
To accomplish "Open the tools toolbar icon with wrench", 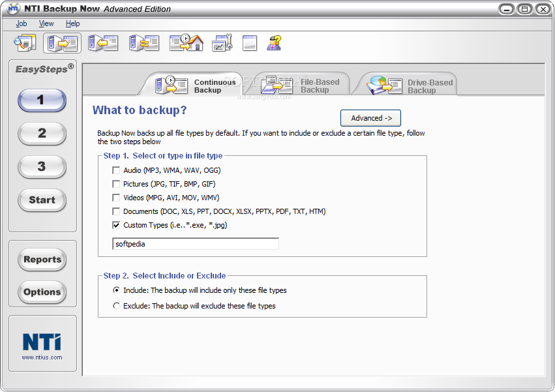I will [222, 43].
